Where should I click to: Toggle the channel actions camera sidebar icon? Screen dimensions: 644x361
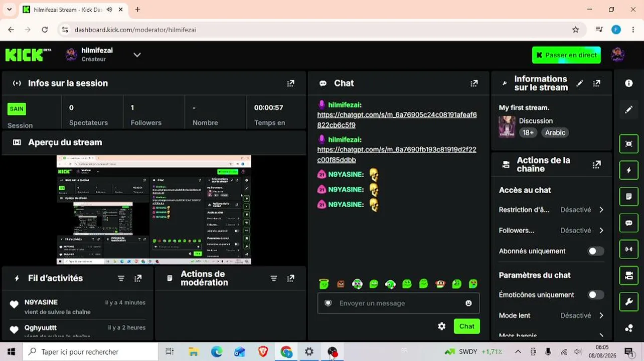(x=629, y=275)
